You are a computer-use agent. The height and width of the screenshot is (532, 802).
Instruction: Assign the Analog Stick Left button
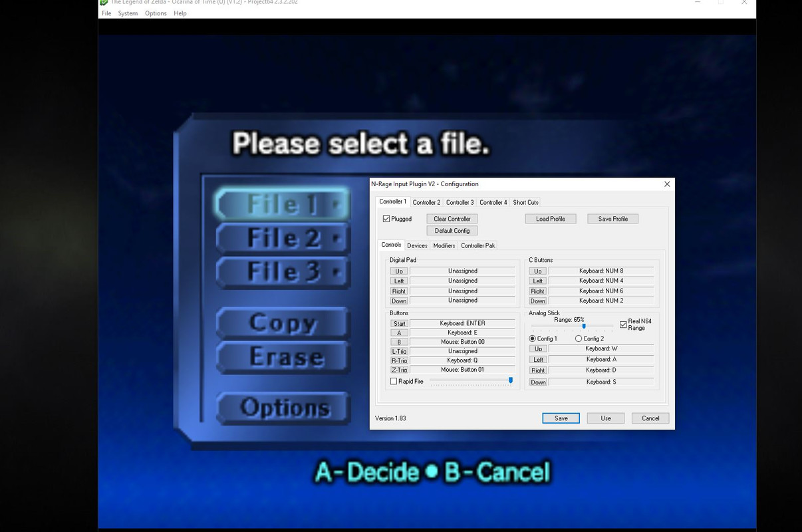tap(538, 360)
